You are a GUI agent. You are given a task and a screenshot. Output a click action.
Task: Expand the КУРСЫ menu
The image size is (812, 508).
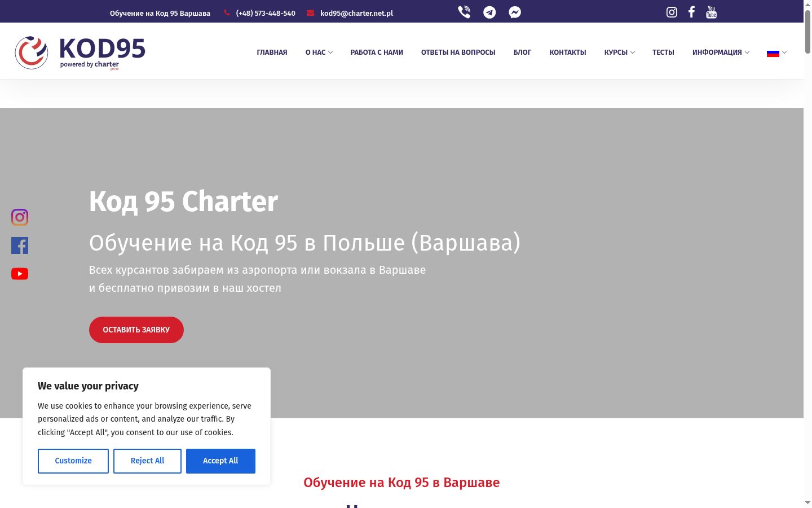[x=620, y=52]
